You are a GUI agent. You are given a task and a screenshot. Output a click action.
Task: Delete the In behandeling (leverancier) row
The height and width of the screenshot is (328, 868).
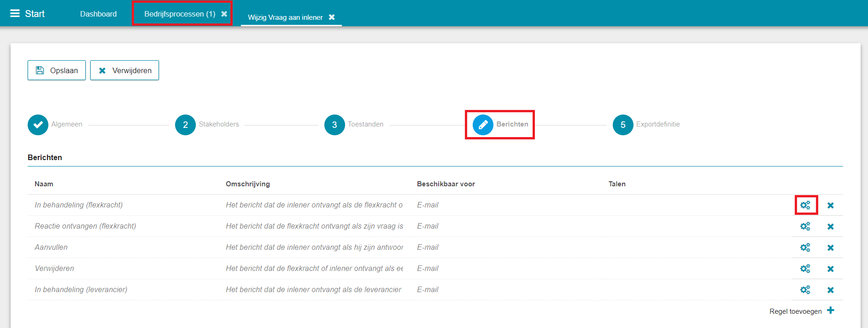(x=830, y=290)
